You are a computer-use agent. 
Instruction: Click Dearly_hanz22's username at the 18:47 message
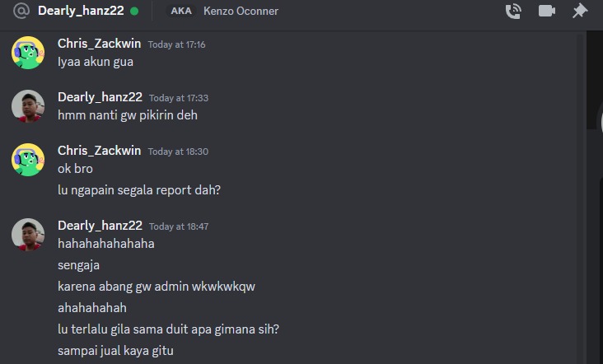pyautogui.click(x=100, y=226)
